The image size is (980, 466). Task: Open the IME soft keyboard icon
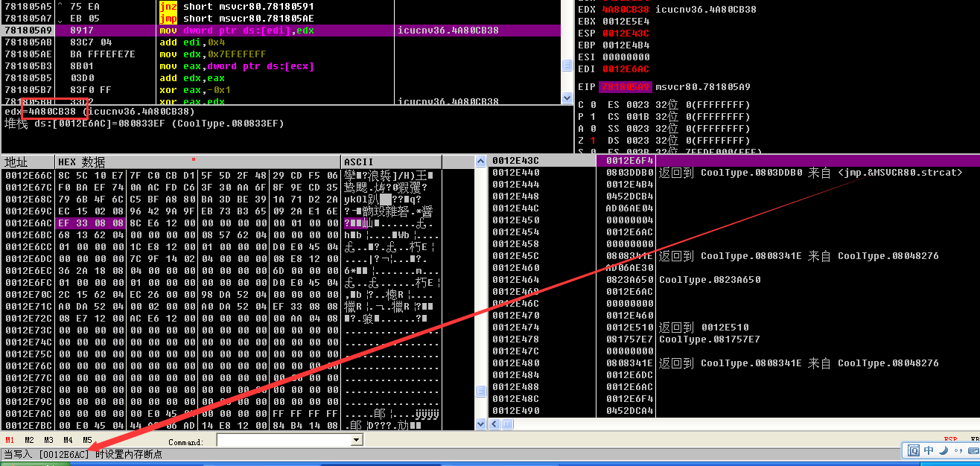click(973, 450)
